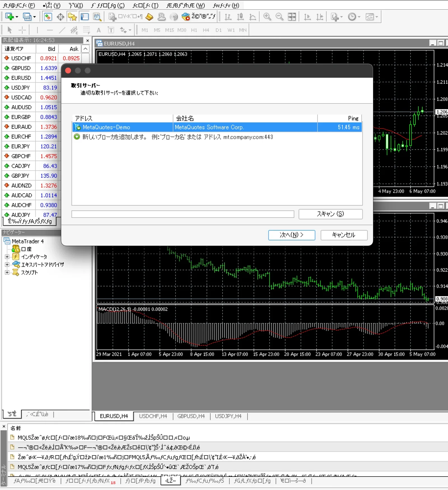Screen dimensions: 448x490
Task: Open Profiles dropdown arrow
Action: [34, 17]
